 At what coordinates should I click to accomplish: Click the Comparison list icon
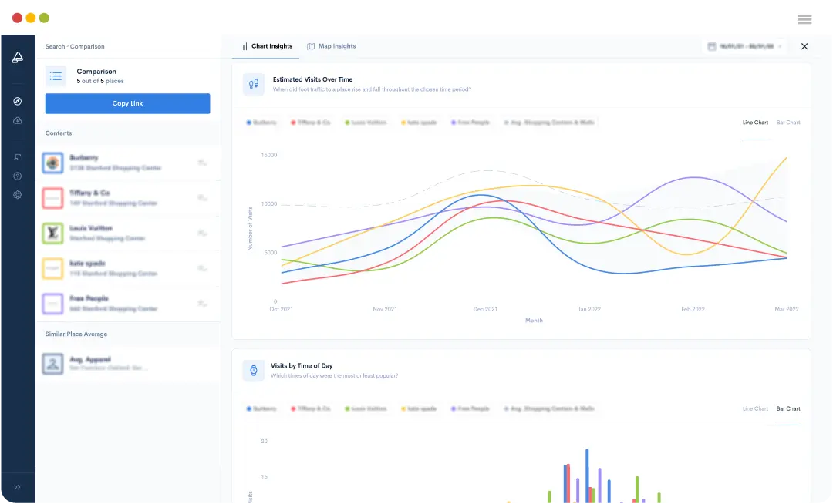[x=56, y=76]
